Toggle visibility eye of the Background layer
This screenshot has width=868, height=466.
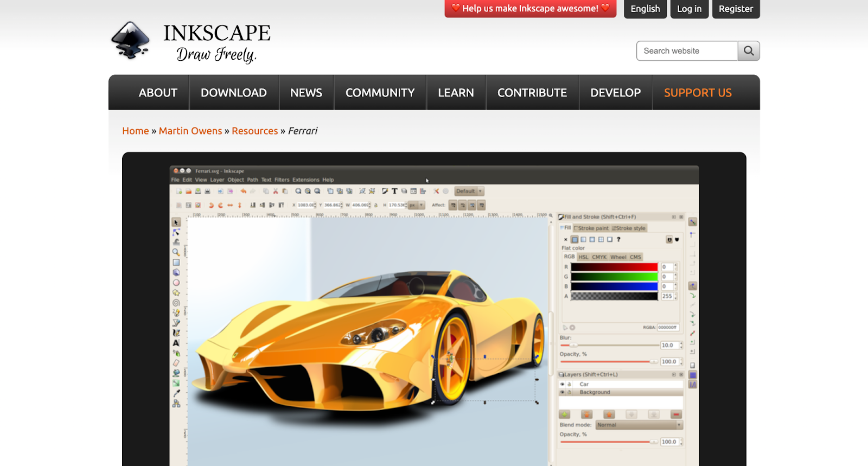click(x=563, y=392)
